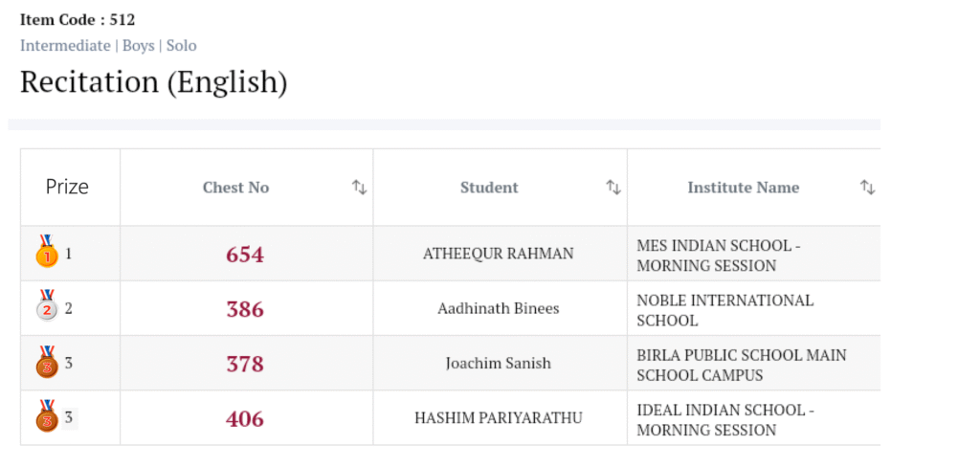Select chest number 378

tap(245, 364)
